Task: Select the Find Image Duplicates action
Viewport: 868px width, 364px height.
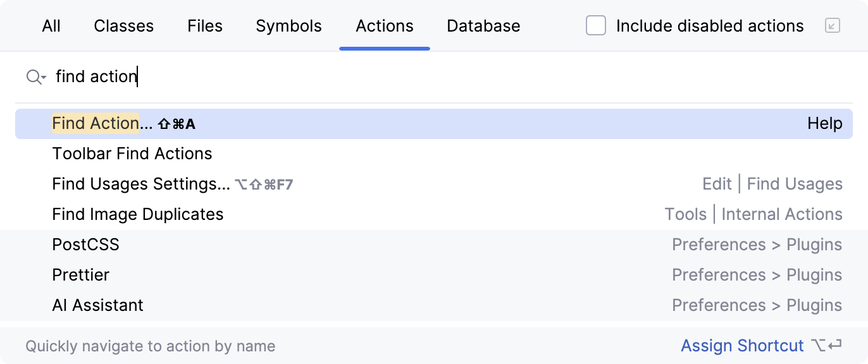Action: click(138, 214)
